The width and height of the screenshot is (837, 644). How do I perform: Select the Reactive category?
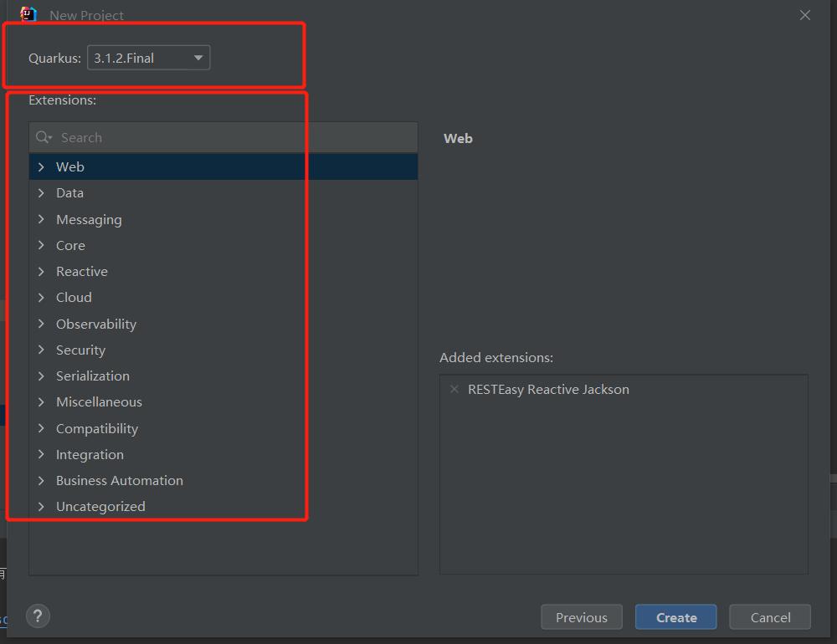coord(81,271)
